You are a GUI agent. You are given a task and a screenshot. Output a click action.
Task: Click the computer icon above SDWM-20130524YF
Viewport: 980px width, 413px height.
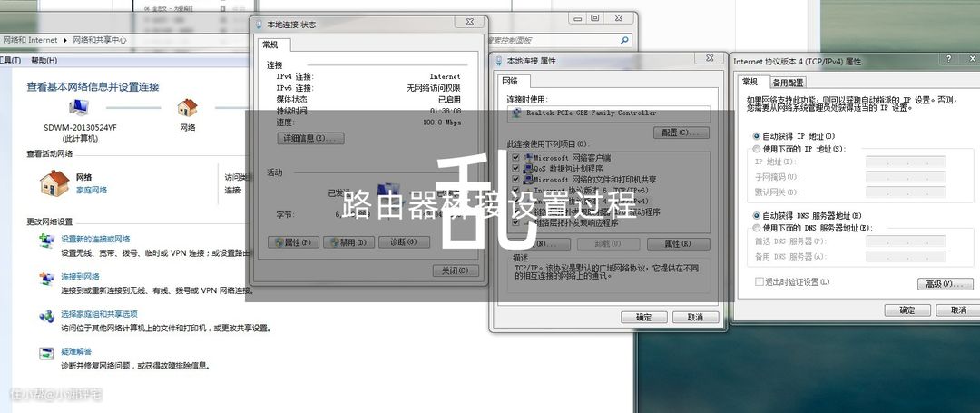[x=79, y=107]
